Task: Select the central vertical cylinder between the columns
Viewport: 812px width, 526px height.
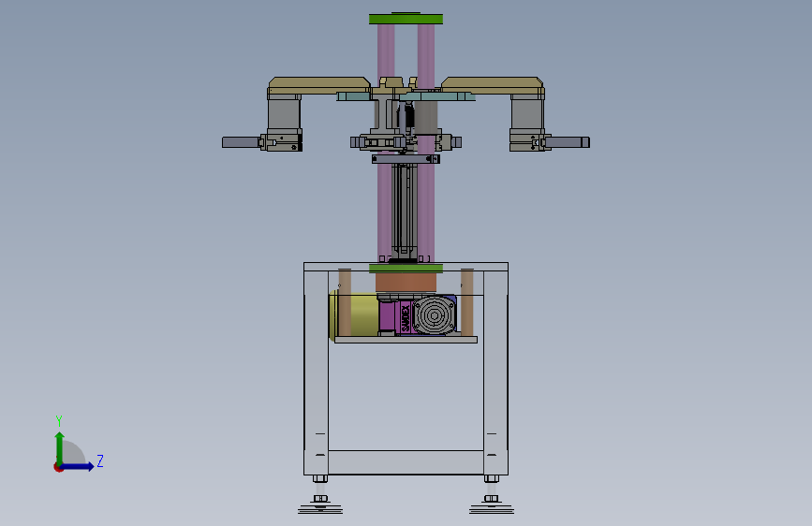Action: pyautogui.click(x=405, y=210)
